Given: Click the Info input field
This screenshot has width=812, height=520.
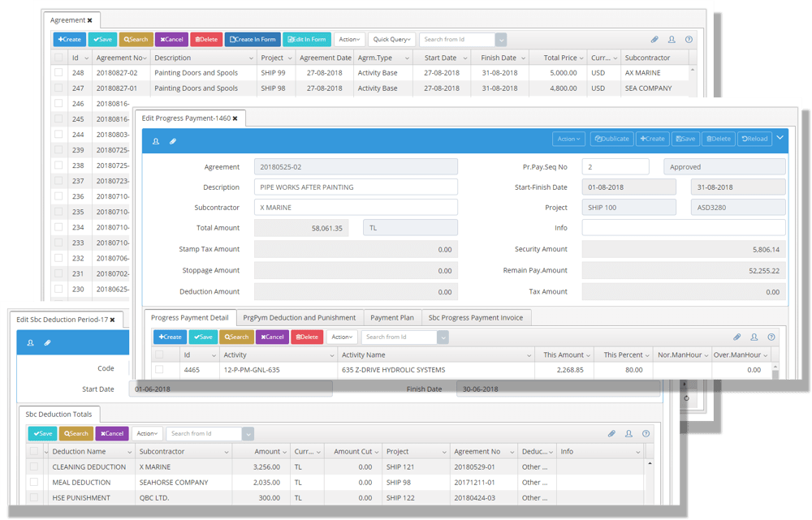Looking at the screenshot, I should [x=684, y=228].
